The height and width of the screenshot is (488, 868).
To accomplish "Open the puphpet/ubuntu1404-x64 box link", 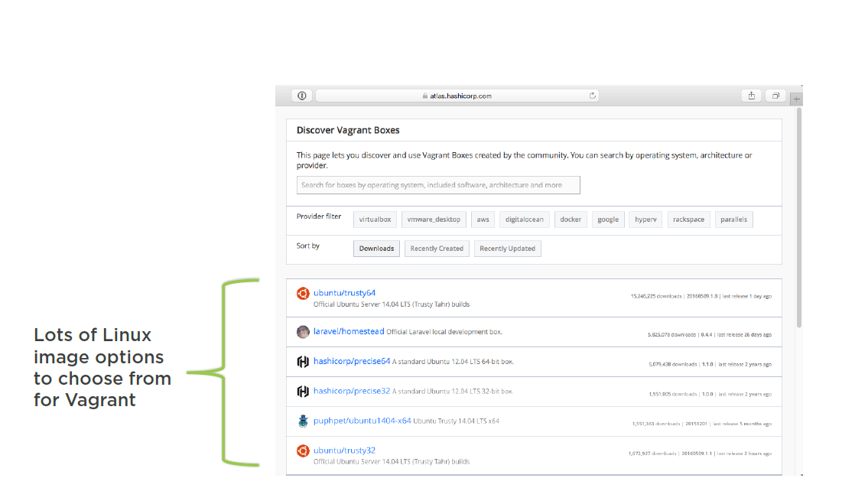I will point(362,421).
